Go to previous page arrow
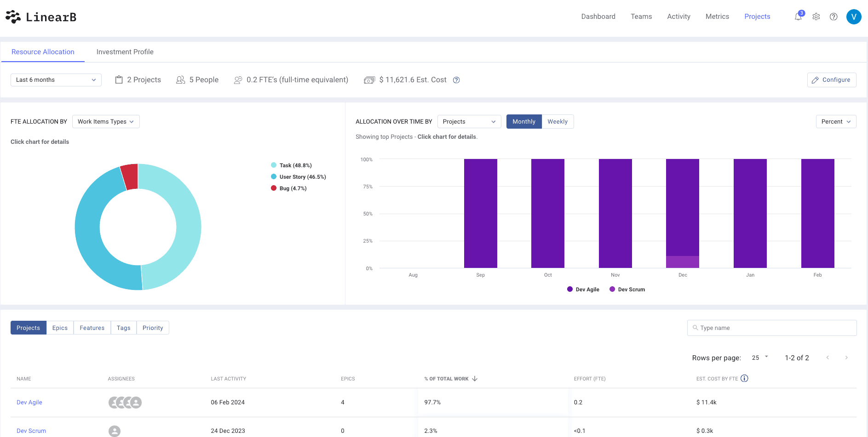 coord(828,358)
